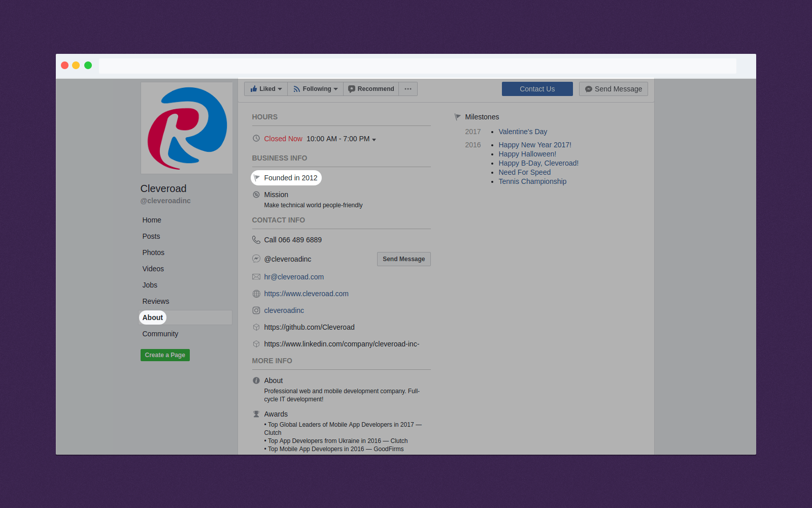
Task: Click the yellow window minimize button
Action: pyautogui.click(x=76, y=66)
